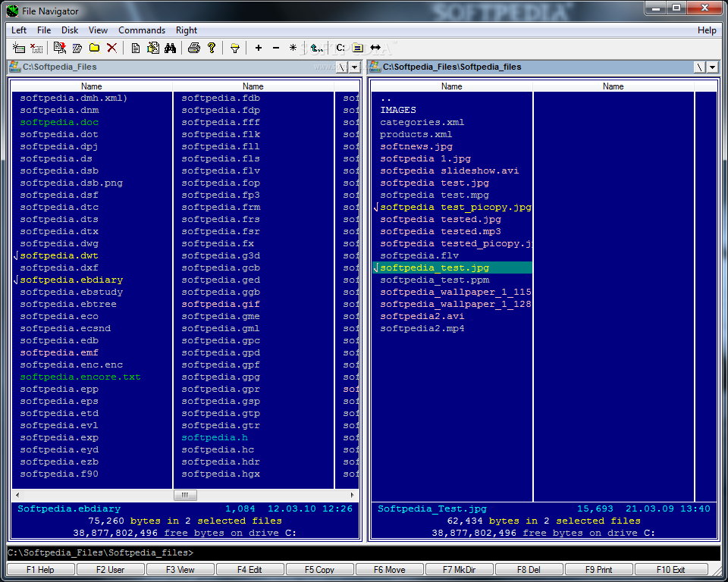728x582 pixels.
Task: Select softpedia.h in left panel
Action: pyautogui.click(x=215, y=438)
